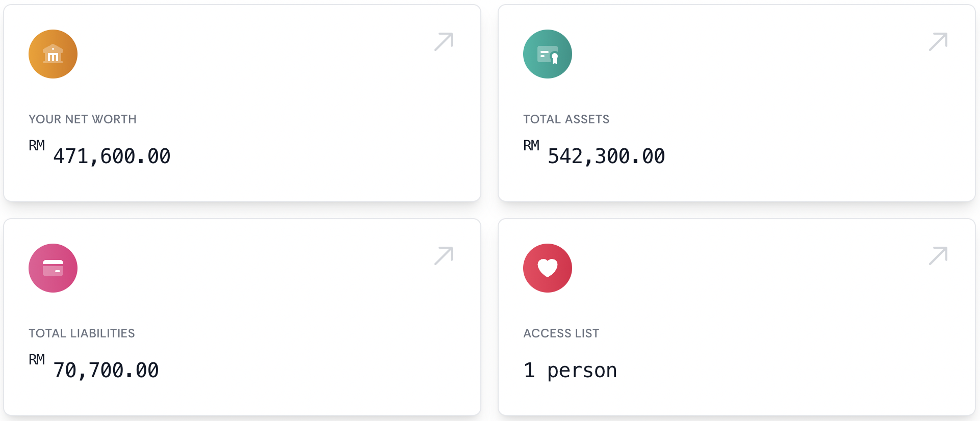Image resolution: width=980 pixels, height=421 pixels.
Task: Click the YOUR NET WORTH label
Action: point(83,119)
